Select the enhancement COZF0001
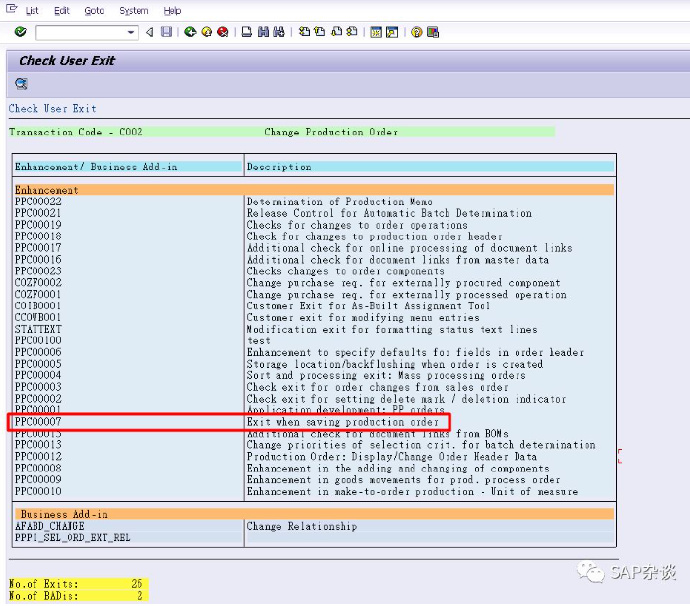 coord(38,294)
